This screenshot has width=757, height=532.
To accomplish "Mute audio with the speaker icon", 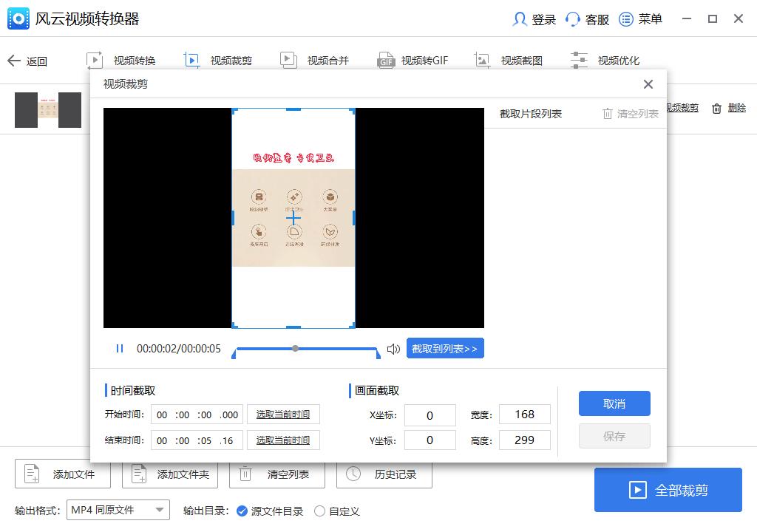I will coord(393,348).
